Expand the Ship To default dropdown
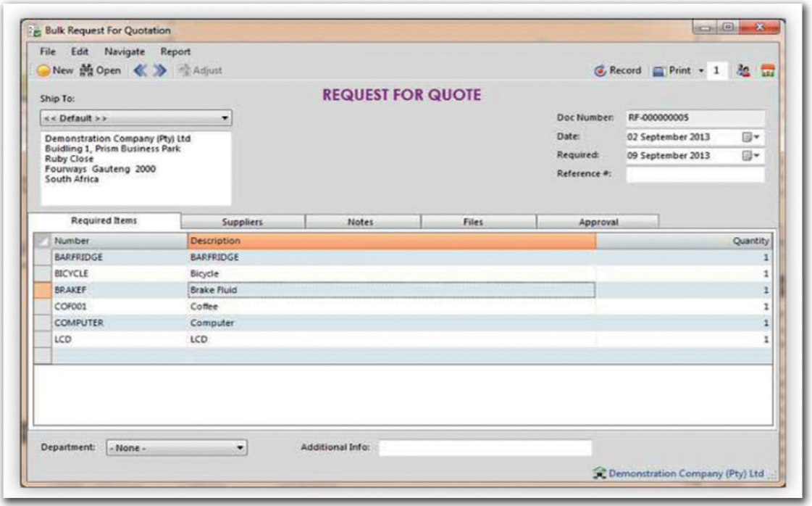The height and width of the screenshot is (506, 812). tap(225, 117)
